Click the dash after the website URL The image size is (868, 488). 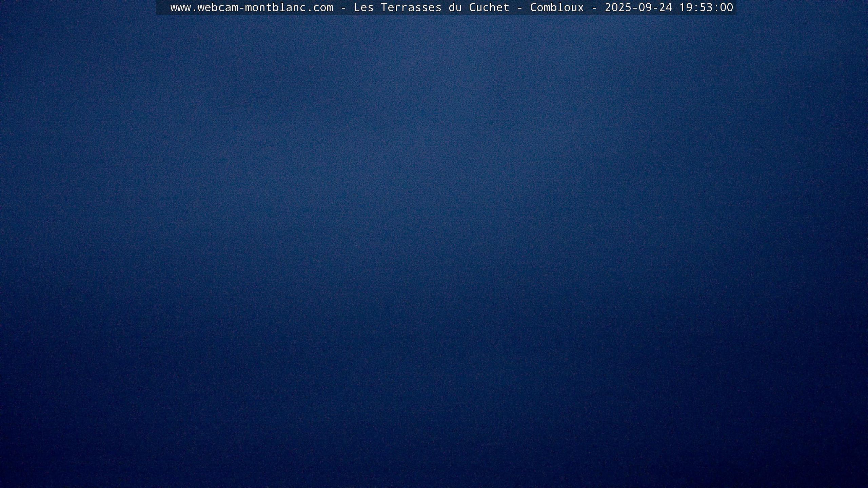(x=343, y=7)
